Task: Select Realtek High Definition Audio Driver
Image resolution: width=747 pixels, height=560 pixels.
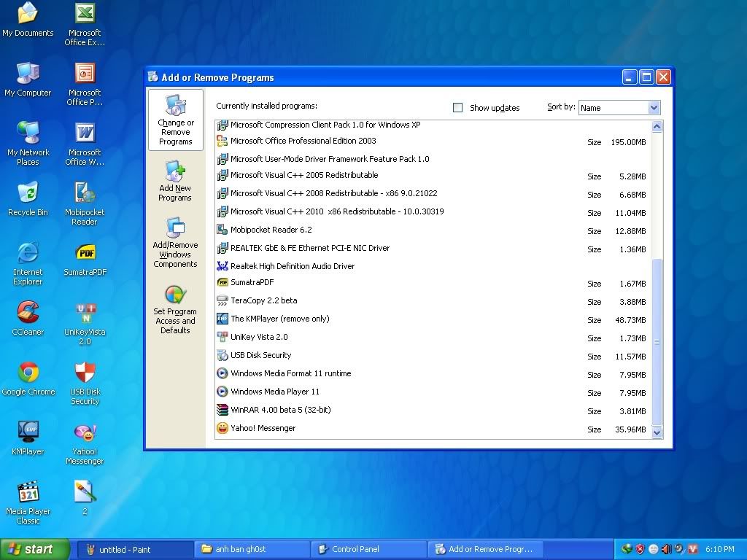Action: click(x=433, y=265)
